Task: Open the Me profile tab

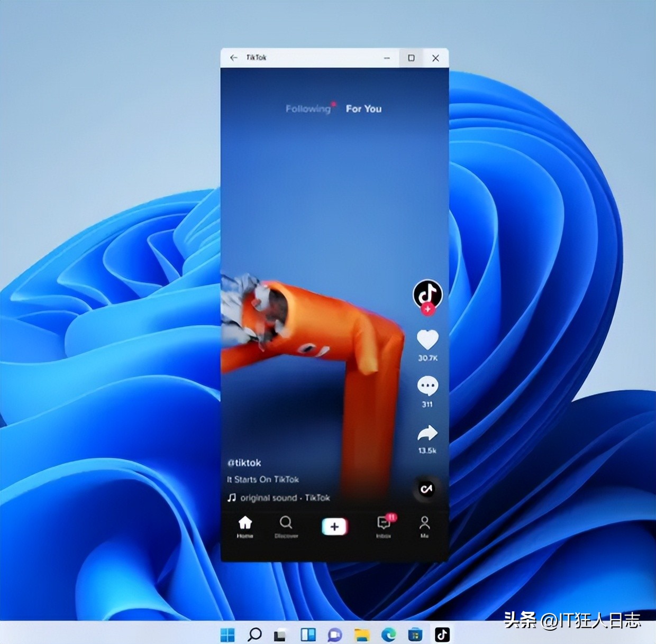Action: point(424,526)
